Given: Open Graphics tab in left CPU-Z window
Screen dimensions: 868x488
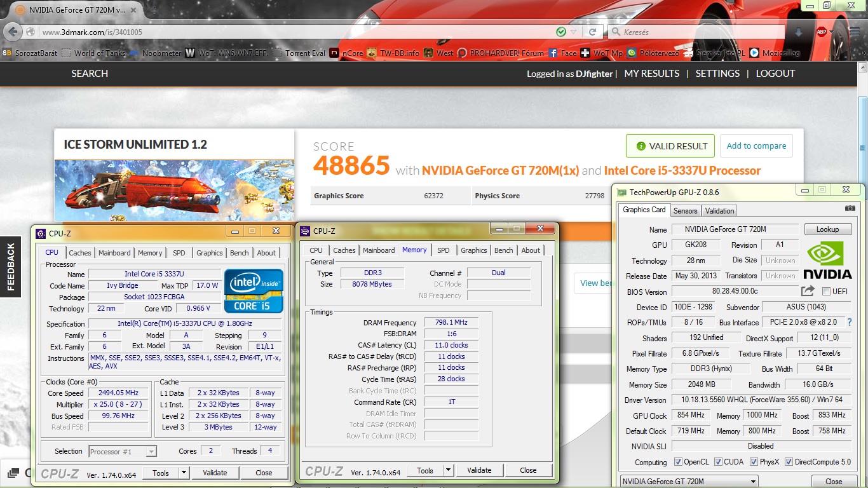Looking at the screenshot, I should 209,252.
